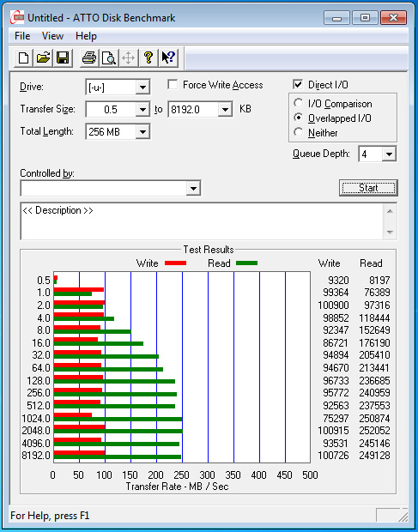
Task: Uncheck the Direct I/O checkbox
Action: 298,84
